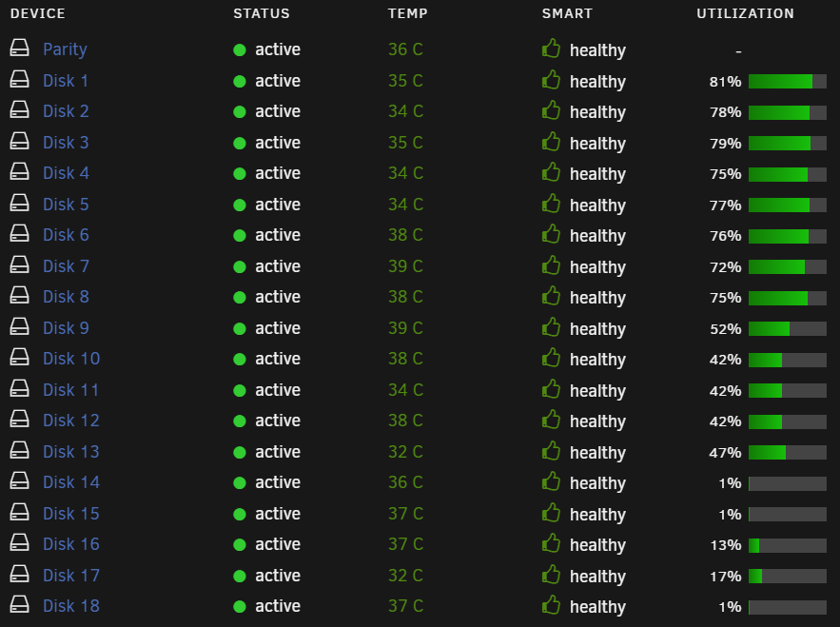Click the drive icon beside Disk 3
The height and width of the screenshot is (627, 840).
click(20, 141)
